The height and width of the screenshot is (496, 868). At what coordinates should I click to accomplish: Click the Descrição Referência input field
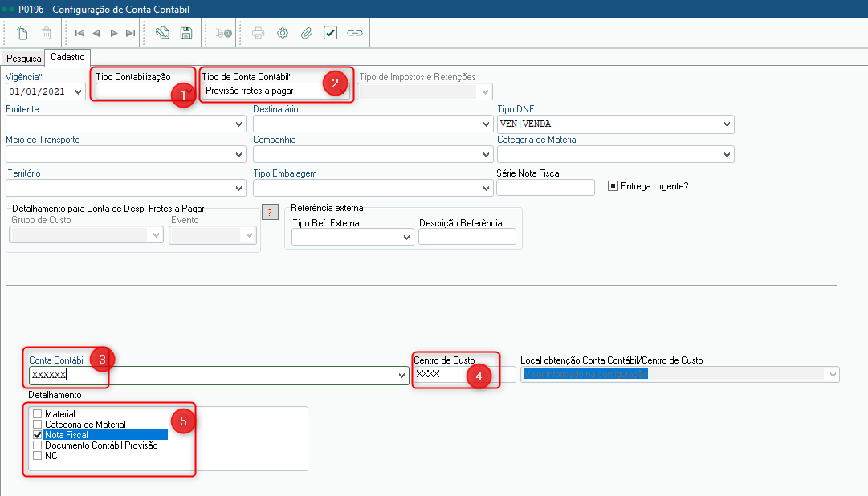click(x=467, y=237)
